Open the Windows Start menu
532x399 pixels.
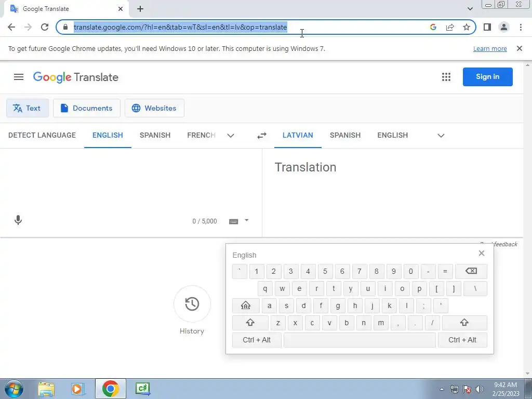14,389
